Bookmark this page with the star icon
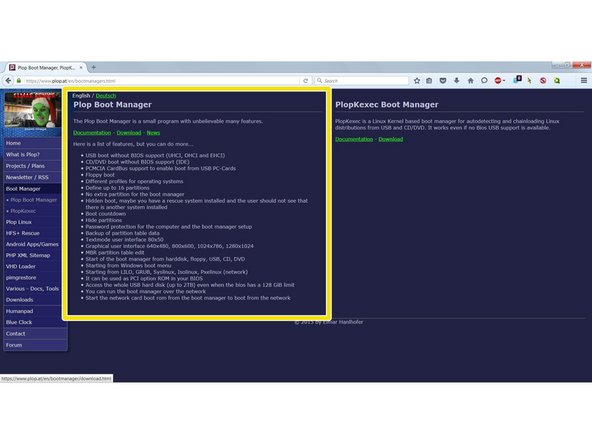 point(417,80)
